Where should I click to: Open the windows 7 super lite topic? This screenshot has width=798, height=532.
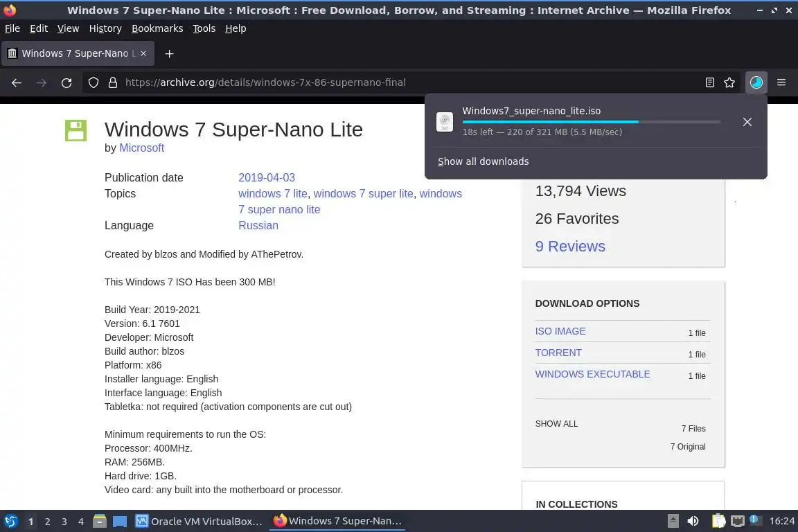[364, 193]
